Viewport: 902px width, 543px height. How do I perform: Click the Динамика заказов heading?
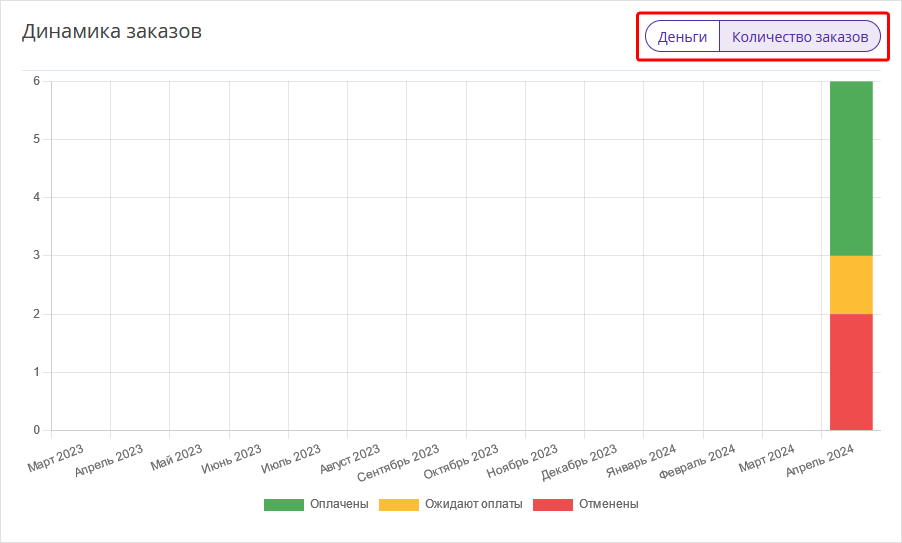[112, 31]
